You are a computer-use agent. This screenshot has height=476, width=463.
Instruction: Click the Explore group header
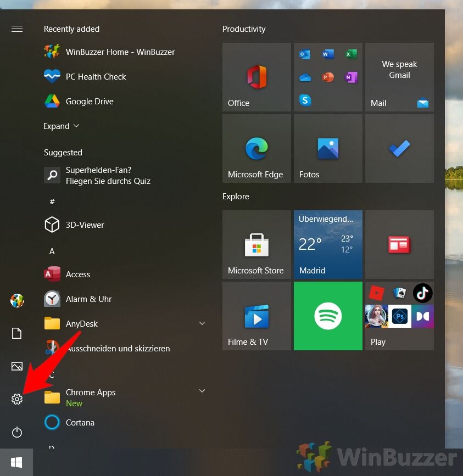point(236,197)
